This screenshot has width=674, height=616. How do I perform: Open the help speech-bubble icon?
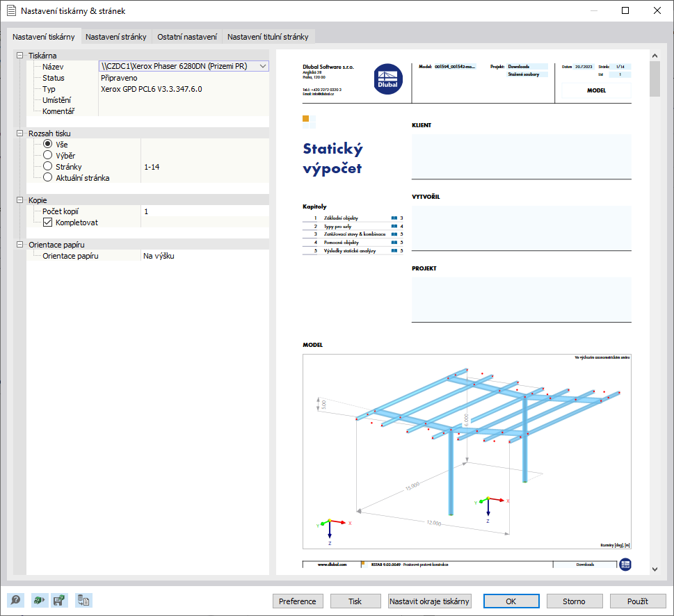(15, 600)
